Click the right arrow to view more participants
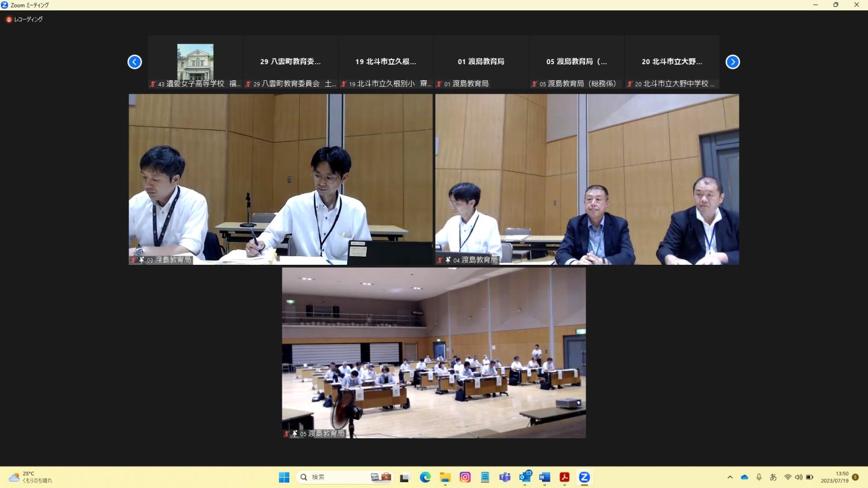This screenshot has width=868, height=488. tap(733, 62)
